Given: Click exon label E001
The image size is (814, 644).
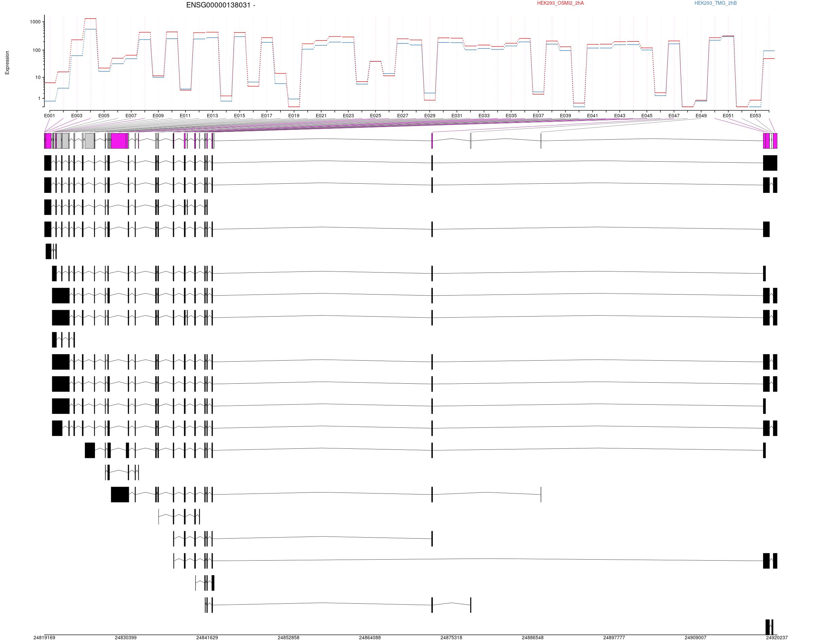Looking at the screenshot, I should 50,116.
